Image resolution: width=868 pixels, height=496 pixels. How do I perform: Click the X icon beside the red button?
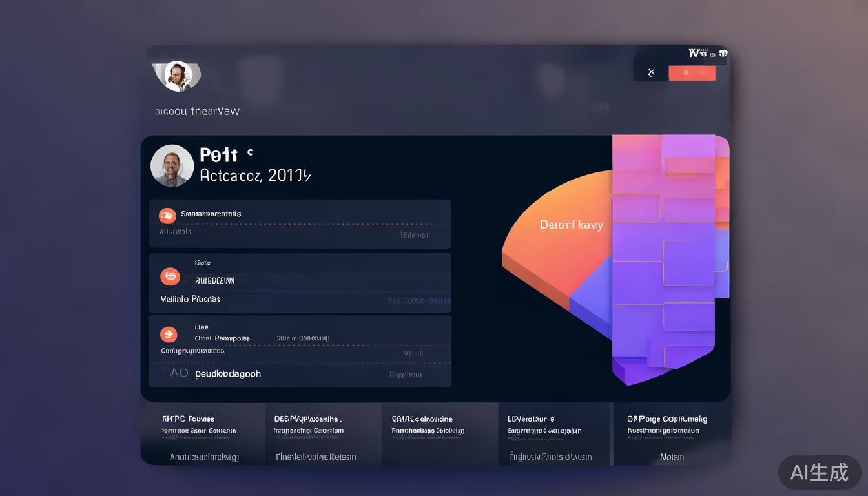click(x=651, y=72)
